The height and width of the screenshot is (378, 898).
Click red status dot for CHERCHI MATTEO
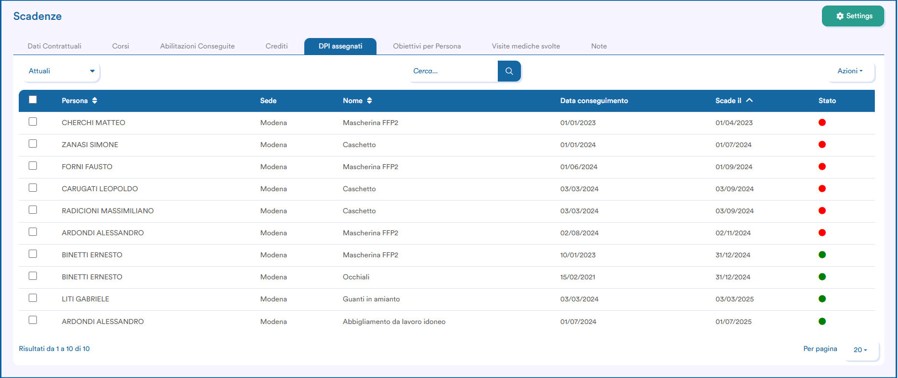tap(822, 123)
